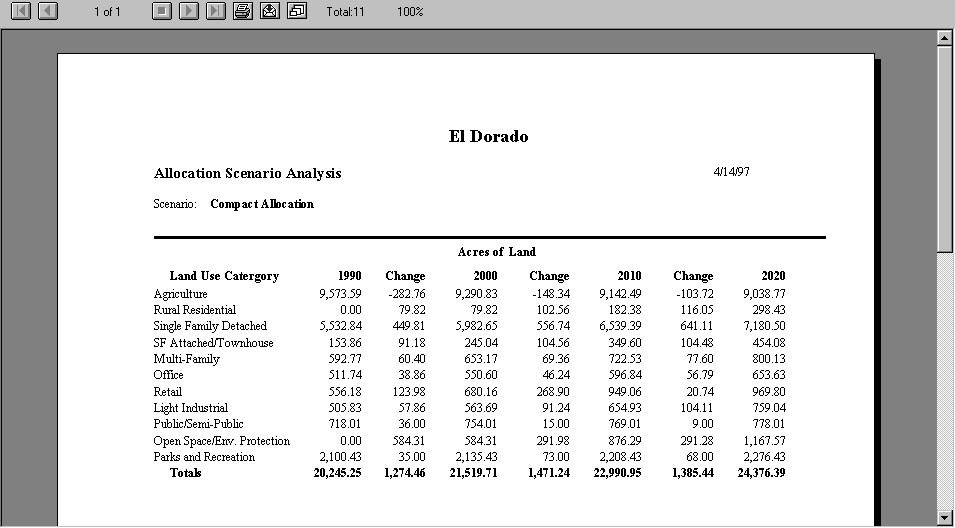955x528 pixels.
Task: Click the 'El Dorado' report title
Action: click(488, 136)
